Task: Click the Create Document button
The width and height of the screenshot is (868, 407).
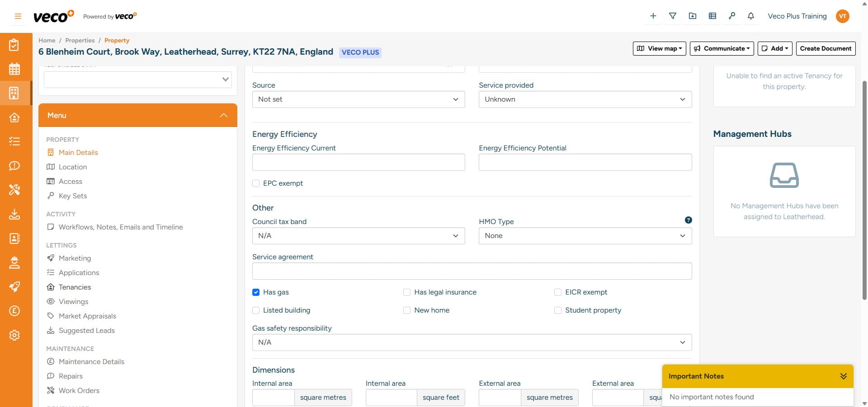Action: tap(825, 48)
